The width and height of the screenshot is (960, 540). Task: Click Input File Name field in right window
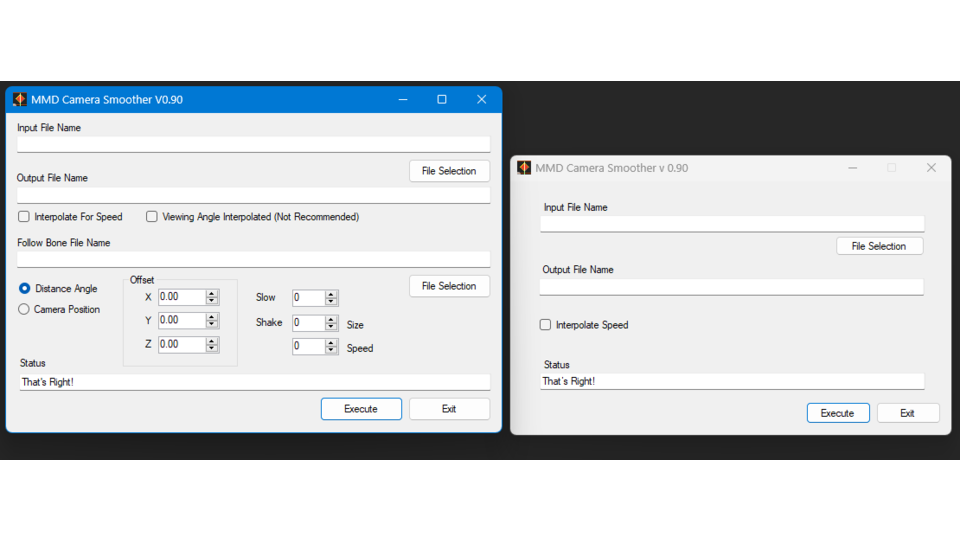click(732, 224)
